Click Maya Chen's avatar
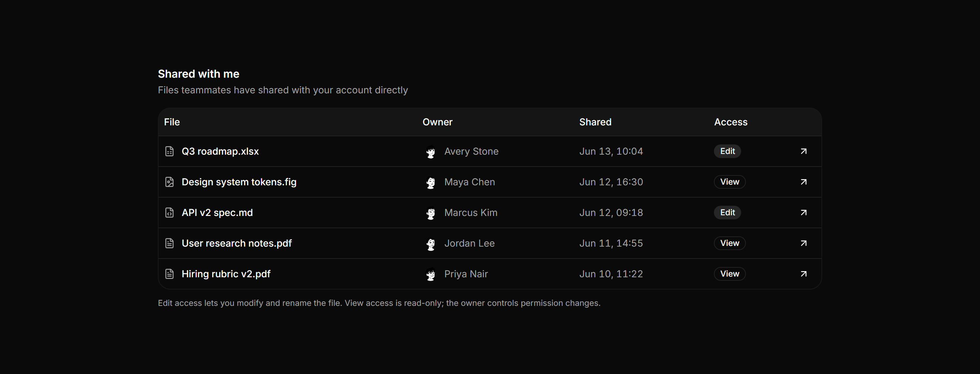 click(x=431, y=183)
